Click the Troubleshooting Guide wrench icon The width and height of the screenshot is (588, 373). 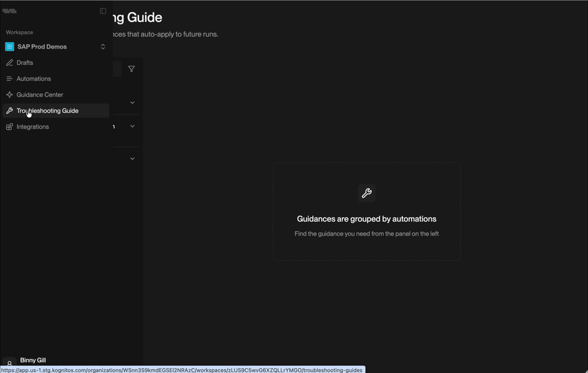tap(9, 110)
